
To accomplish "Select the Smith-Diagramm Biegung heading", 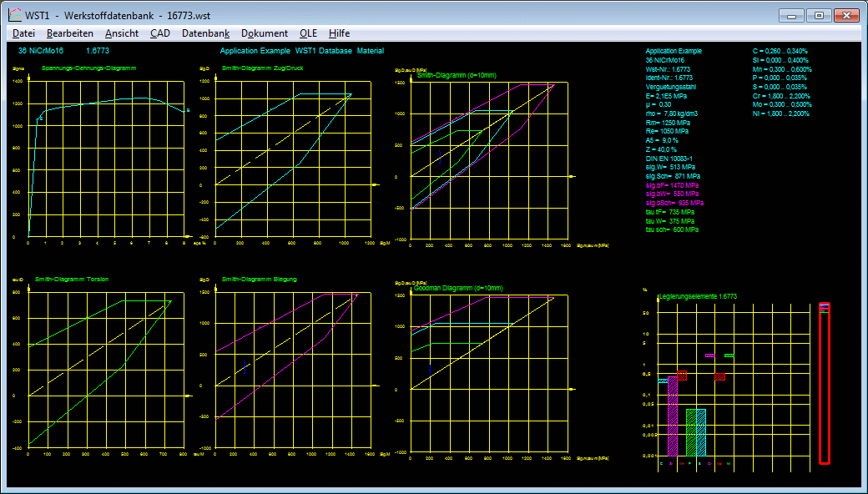I will 259,280.
